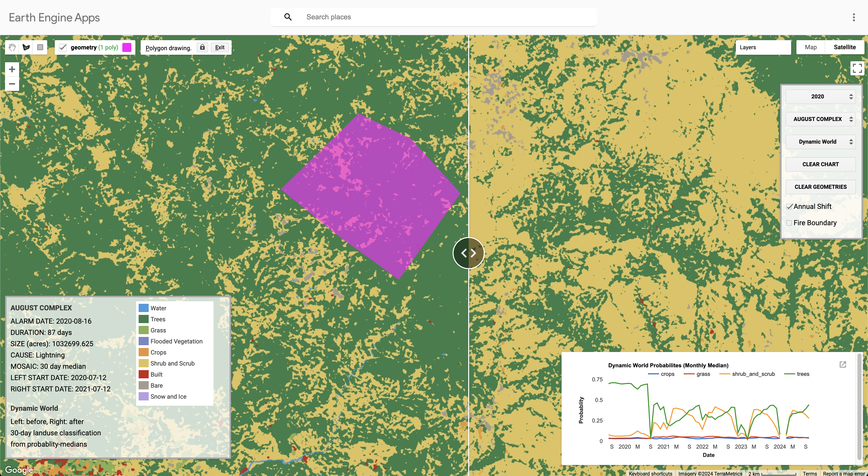Viewport: 868px width, 476px height.
Task: Click the Bare legend swatch
Action: coord(144,385)
